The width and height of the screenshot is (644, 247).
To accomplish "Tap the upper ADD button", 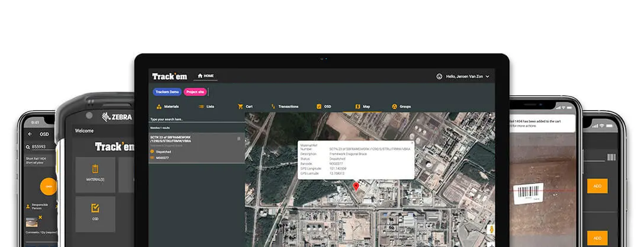I will click(x=597, y=186).
